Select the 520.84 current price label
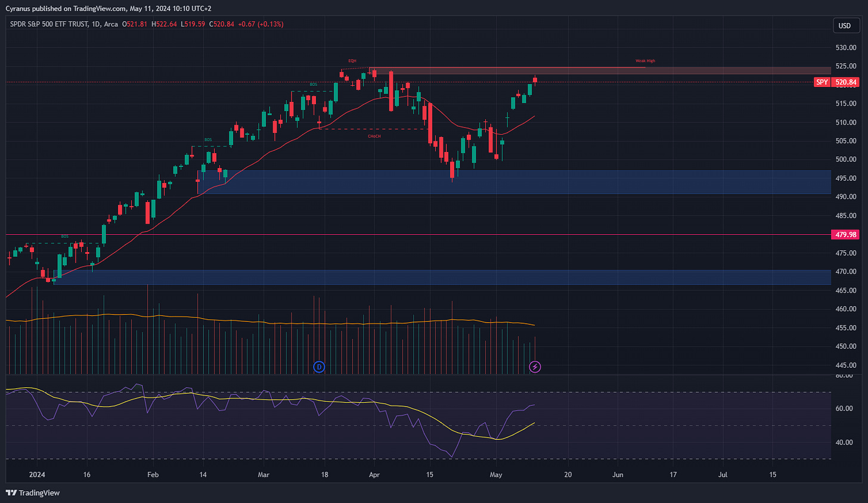The width and height of the screenshot is (868, 503). [846, 82]
